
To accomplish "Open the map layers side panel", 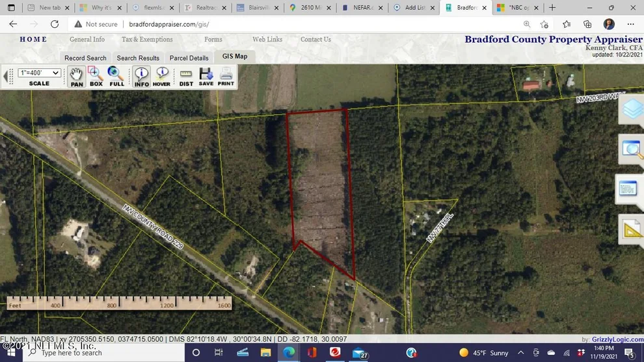I will (x=632, y=109).
